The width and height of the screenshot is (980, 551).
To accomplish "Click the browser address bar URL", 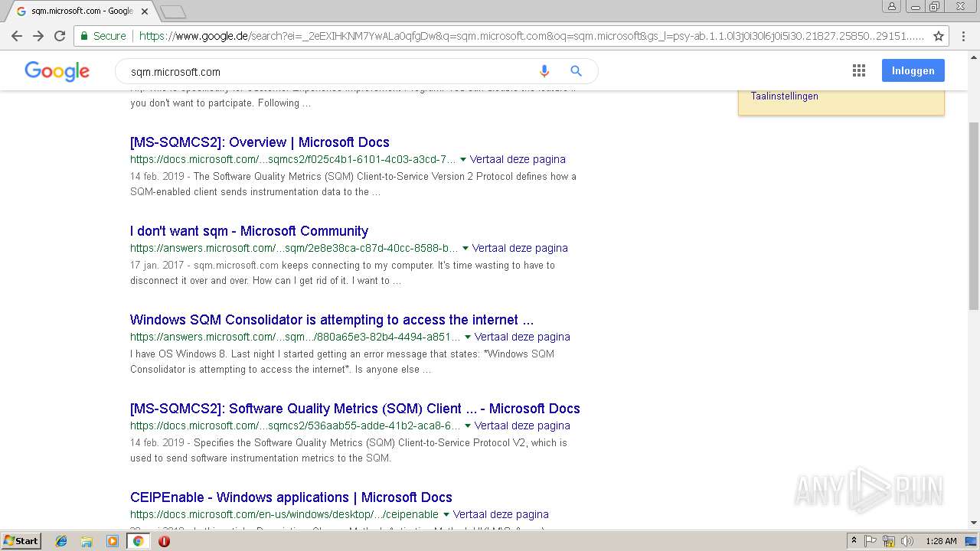I will click(531, 36).
